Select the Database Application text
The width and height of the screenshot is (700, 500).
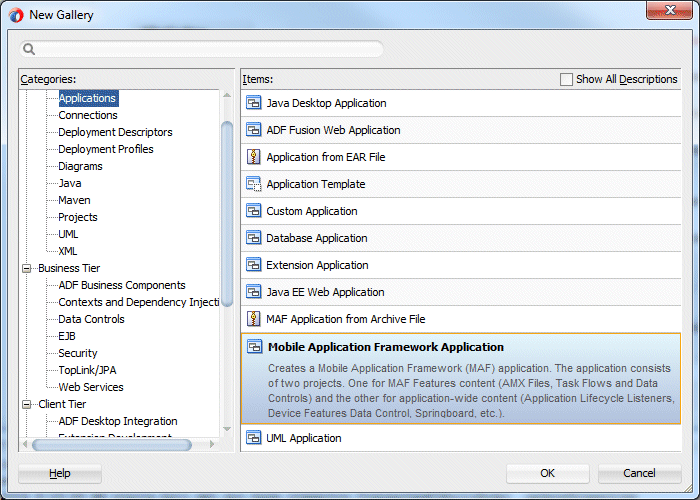[x=317, y=238]
